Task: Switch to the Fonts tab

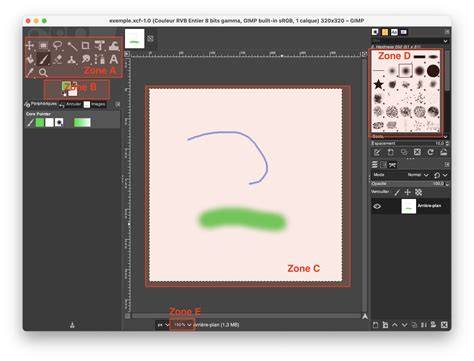Action: (394, 32)
